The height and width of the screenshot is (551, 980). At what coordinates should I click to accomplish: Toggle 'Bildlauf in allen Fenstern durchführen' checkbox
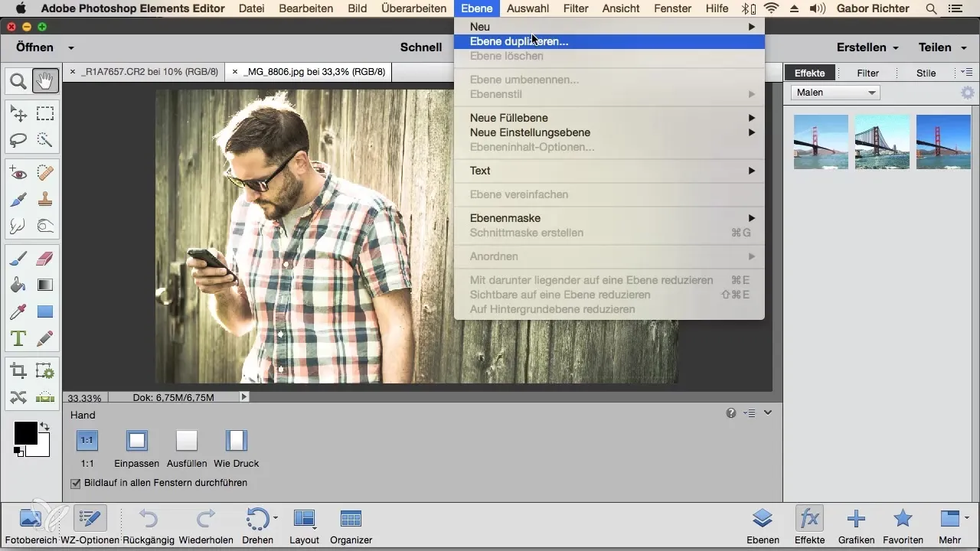tap(76, 483)
